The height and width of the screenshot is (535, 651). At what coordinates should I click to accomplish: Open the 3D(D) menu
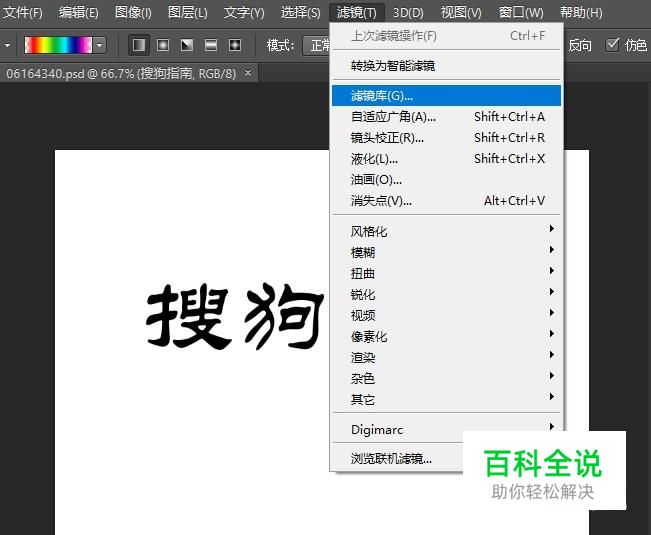coord(408,12)
